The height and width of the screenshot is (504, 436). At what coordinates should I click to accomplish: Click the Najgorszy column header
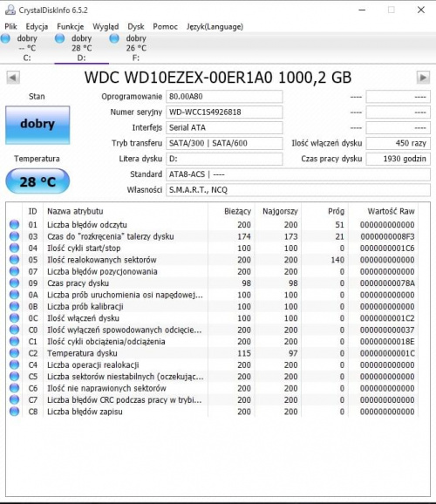(x=278, y=211)
